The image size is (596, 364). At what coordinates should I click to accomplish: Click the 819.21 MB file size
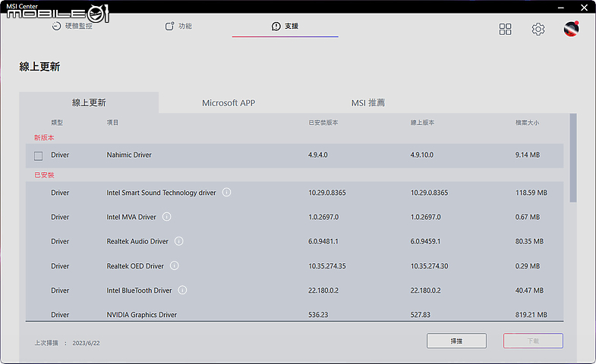(x=531, y=315)
